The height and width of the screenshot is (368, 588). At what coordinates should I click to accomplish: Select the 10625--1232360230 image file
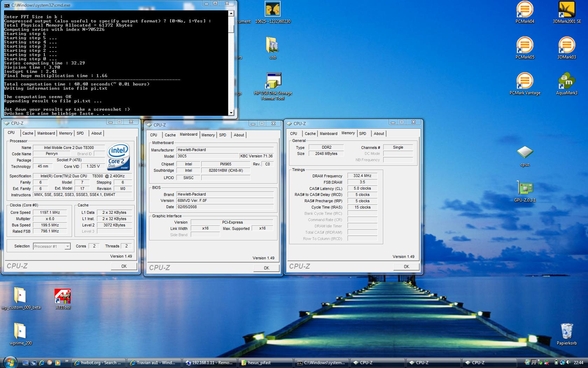click(273, 12)
